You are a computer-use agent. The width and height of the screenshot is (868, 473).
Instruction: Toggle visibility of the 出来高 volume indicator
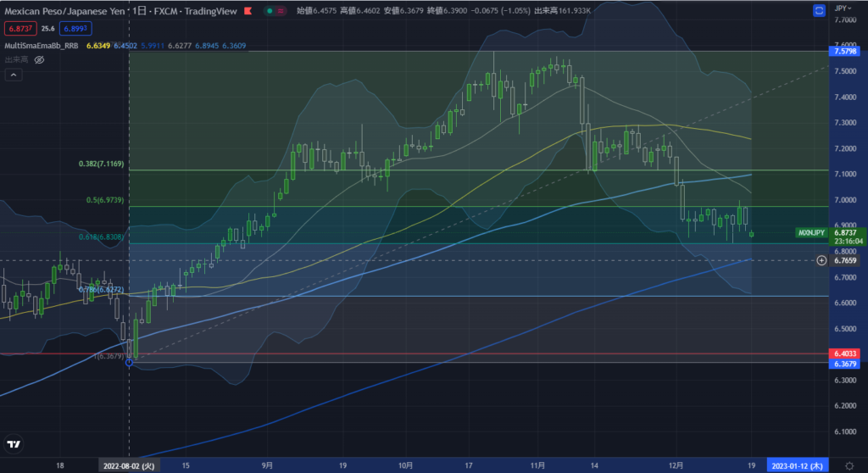point(39,60)
